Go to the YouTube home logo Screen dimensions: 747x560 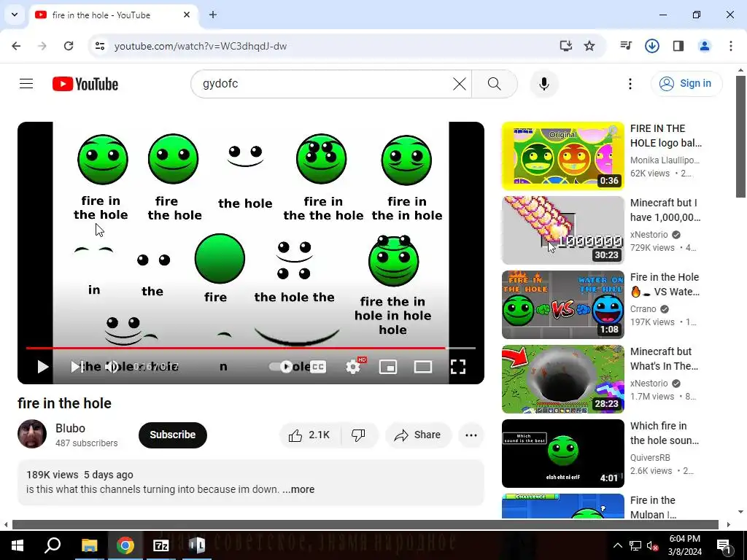click(85, 84)
